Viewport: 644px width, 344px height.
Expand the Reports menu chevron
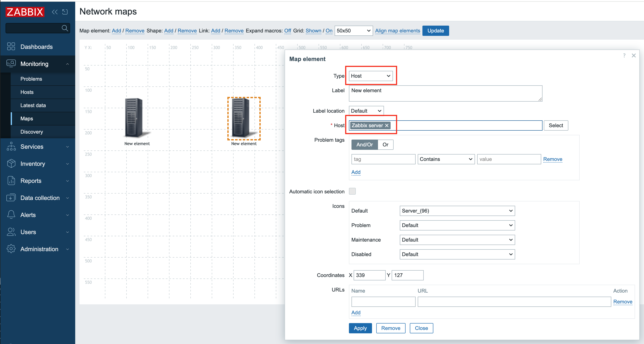tap(68, 181)
